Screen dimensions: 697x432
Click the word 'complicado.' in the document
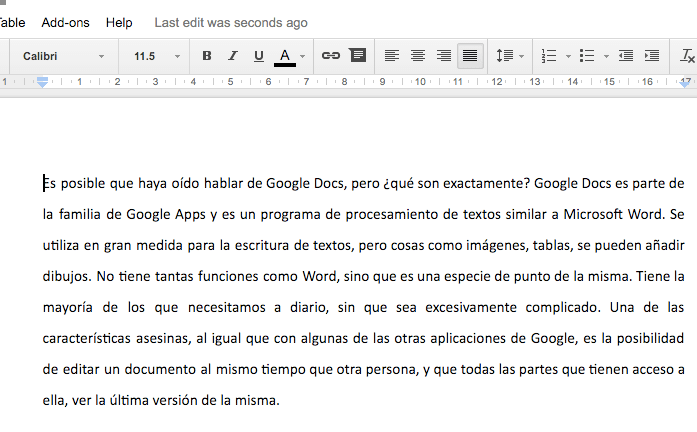tap(563, 308)
